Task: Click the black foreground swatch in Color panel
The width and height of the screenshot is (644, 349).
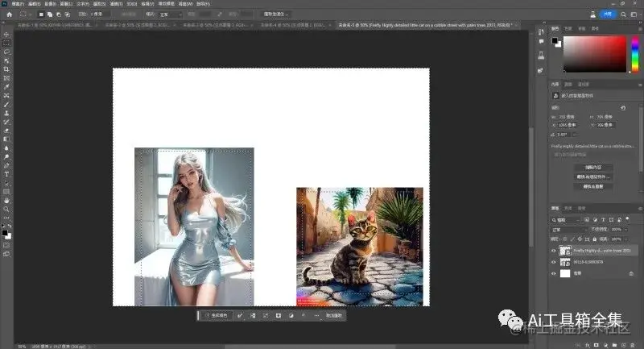Action: [555, 40]
